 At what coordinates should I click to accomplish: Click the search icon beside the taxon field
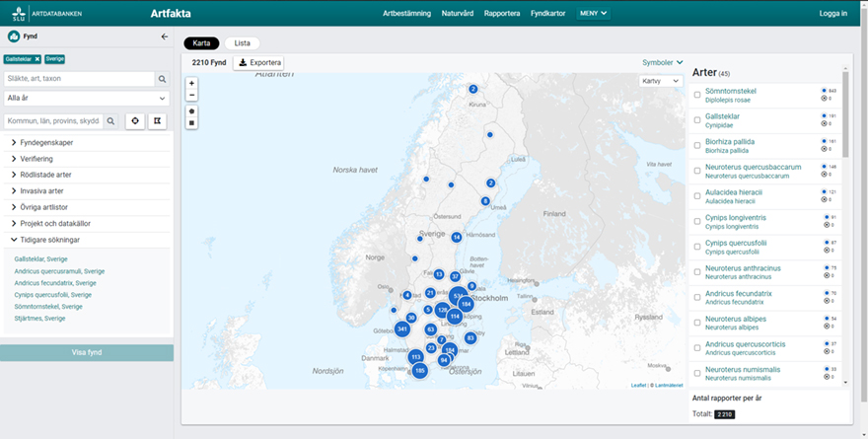click(x=162, y=79)
